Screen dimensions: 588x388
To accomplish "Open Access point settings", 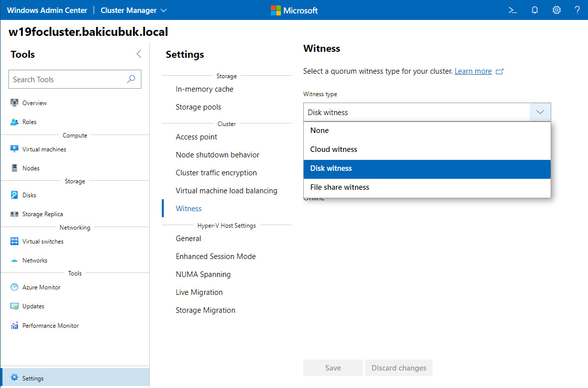I will pos(196,137).
